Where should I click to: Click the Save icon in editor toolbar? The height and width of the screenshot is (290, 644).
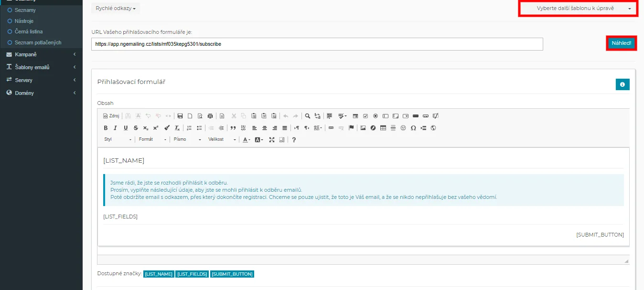pos(180,116)
